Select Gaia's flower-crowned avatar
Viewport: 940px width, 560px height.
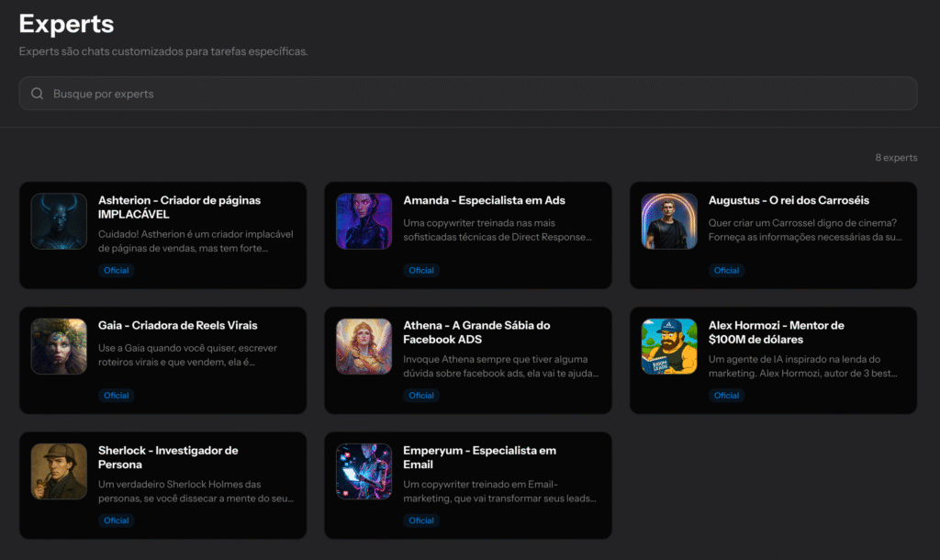point(59,346)
